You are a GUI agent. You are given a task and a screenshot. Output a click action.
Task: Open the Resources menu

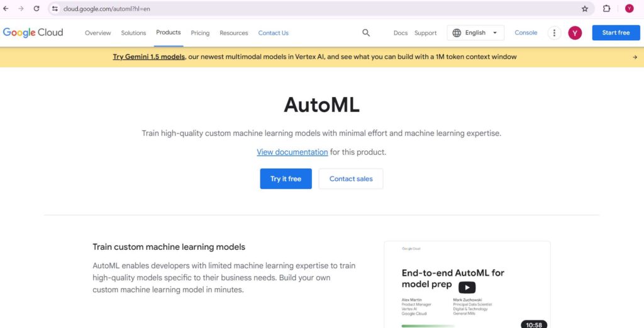[x=234, y=33]
